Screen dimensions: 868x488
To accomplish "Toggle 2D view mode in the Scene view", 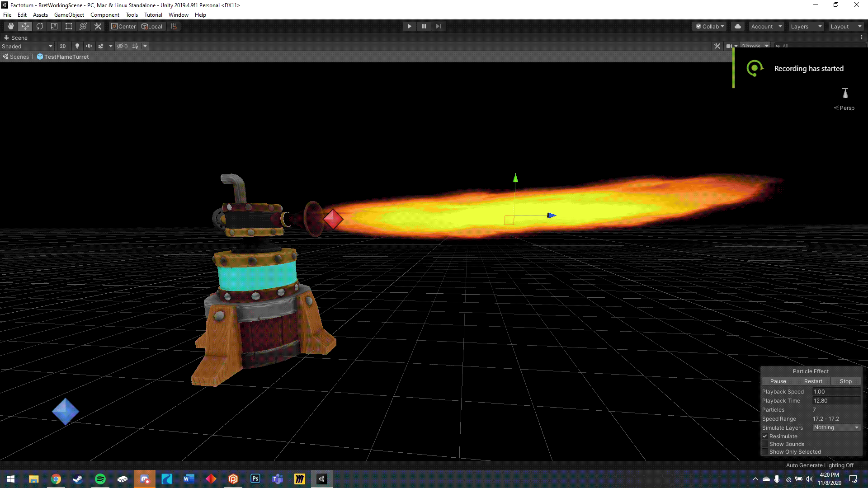I will pos(62,46).
